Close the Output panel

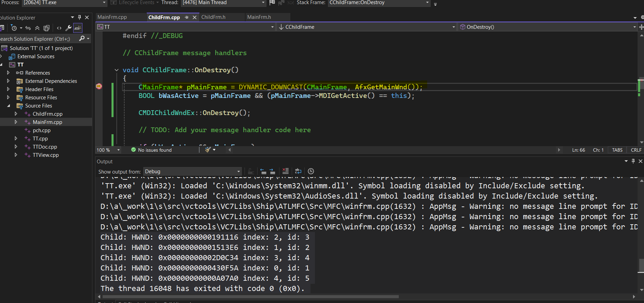pyautogui.click(x=641, y=161)
